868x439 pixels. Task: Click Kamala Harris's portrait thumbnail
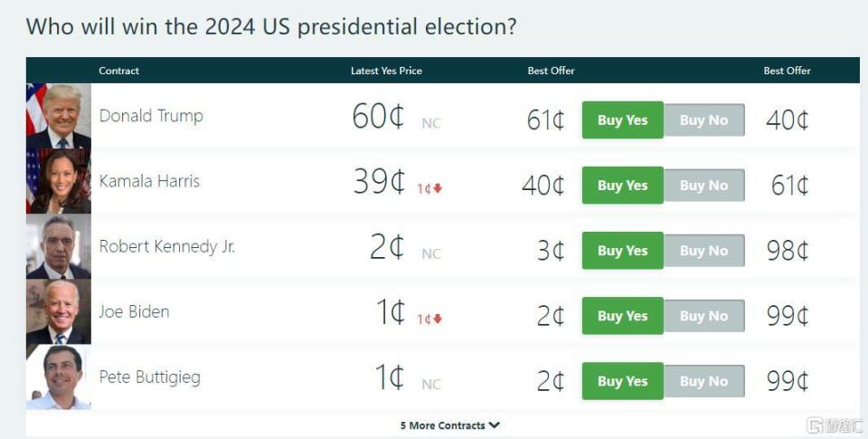point(59,181)
